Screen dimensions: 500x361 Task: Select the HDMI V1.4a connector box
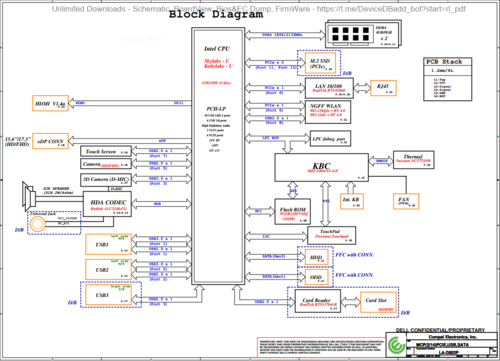coord(50,103)
